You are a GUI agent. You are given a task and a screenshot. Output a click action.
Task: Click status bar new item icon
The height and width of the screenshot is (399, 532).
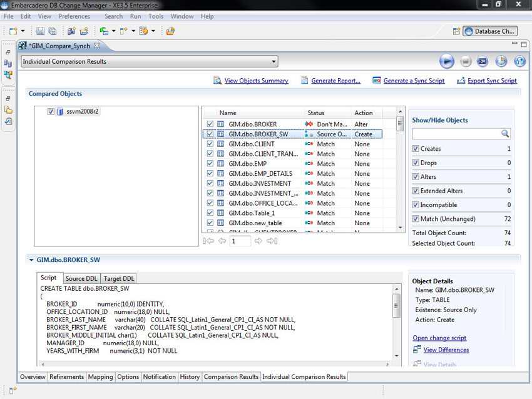click(13, 390)
